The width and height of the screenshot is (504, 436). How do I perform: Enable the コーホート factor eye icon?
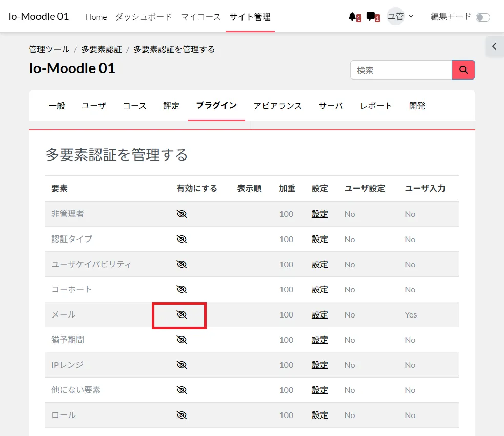click(x=182, y=289)
